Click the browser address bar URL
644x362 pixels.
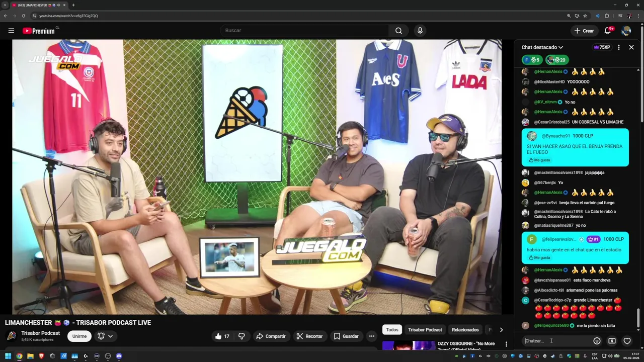pos(69,16)
